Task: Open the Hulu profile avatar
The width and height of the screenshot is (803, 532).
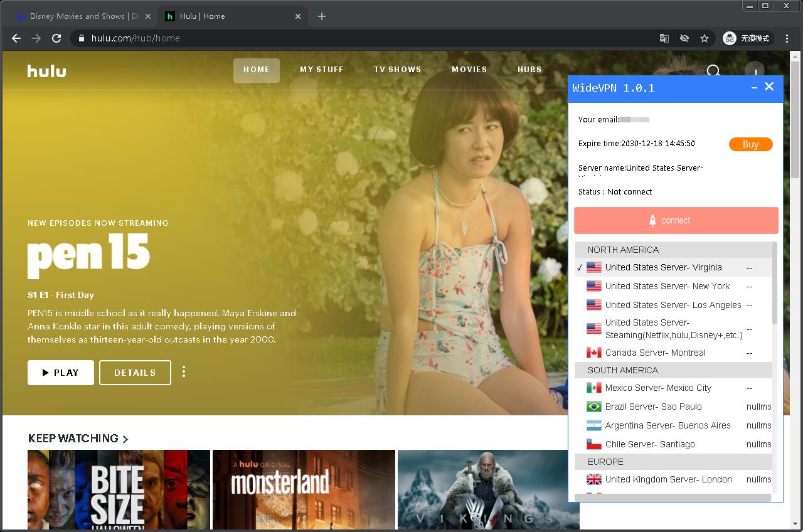Action: 754,71
